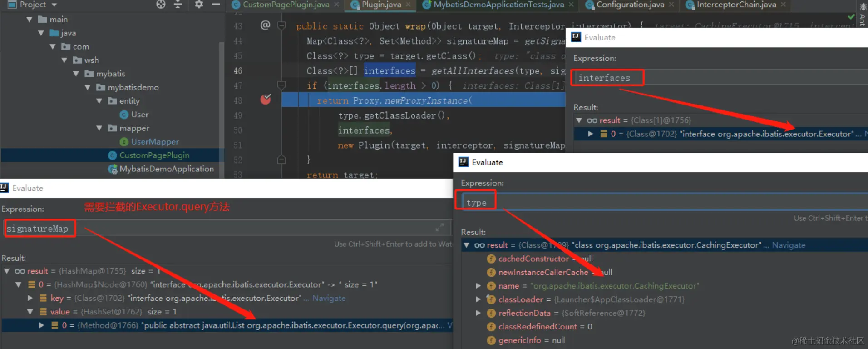Toggle the breakpoint on line 48
Image resolution: width=868 pixels, height=349 pixels.
pyautogui.click(x=266, y=99)
